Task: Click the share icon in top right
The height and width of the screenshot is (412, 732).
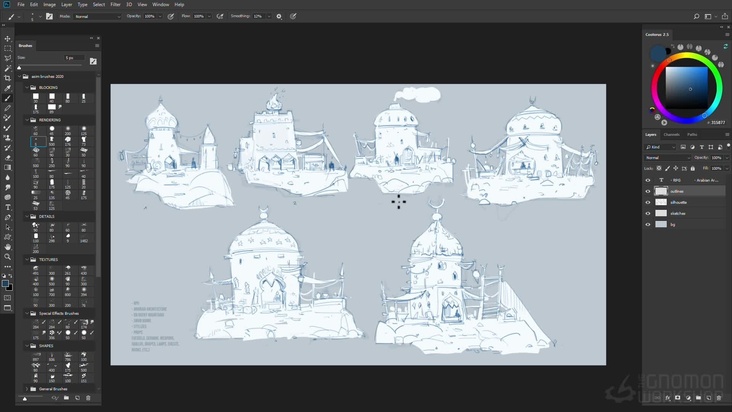Action: [x=725, y=16]
